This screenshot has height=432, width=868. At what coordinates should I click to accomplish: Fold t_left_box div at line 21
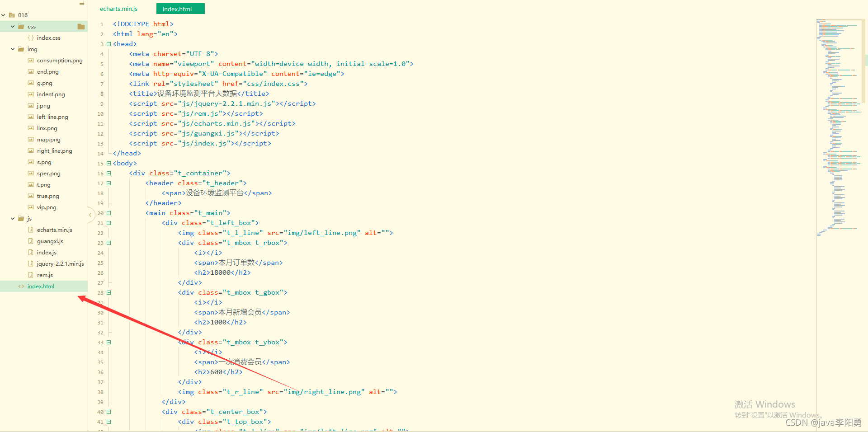tap(108, 223)
